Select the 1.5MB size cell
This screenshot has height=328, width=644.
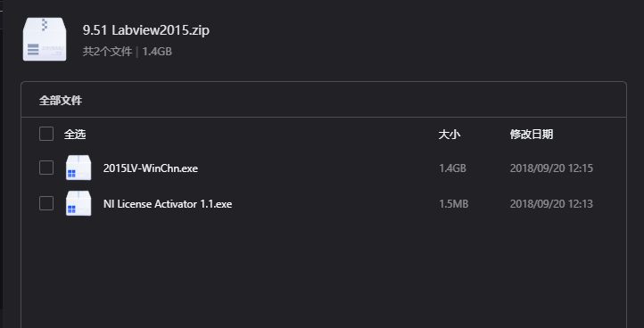point(454,204)
